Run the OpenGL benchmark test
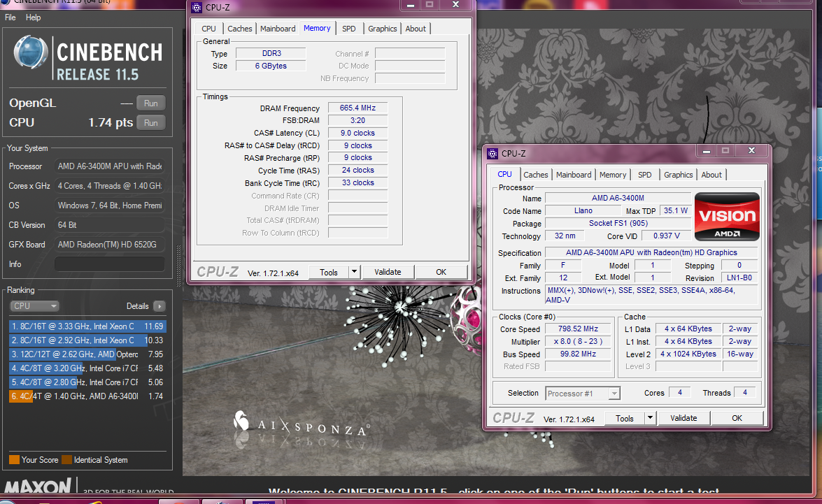 point(151,103)
